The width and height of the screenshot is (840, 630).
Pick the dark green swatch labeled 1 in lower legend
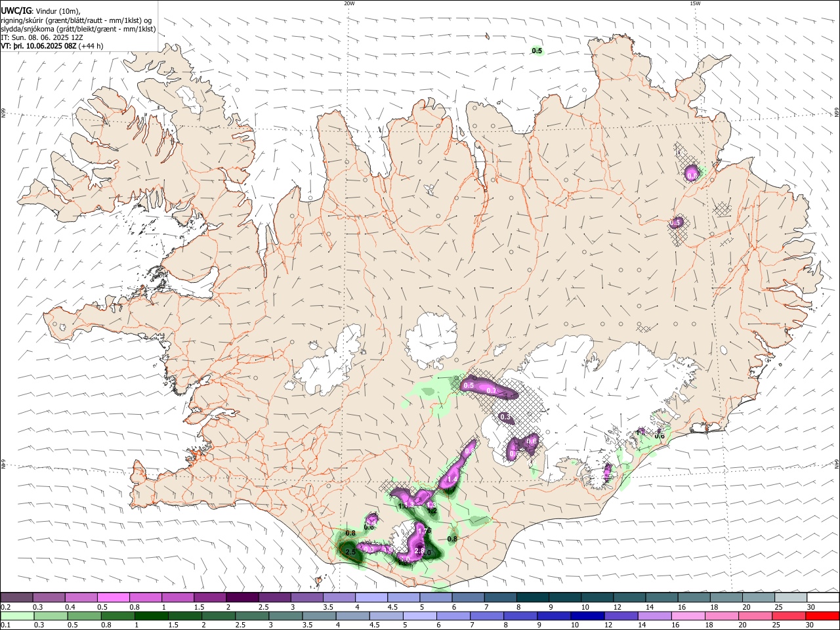pos(151,616)
